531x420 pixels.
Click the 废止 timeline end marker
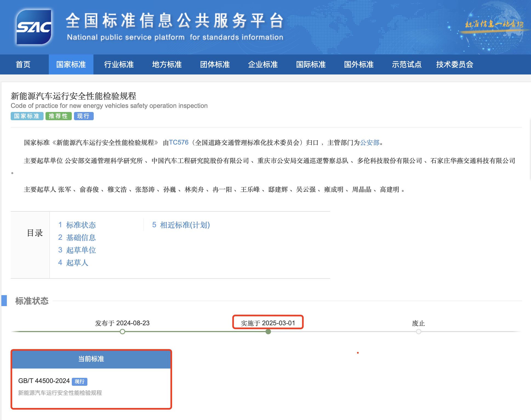tap(418, 332)
